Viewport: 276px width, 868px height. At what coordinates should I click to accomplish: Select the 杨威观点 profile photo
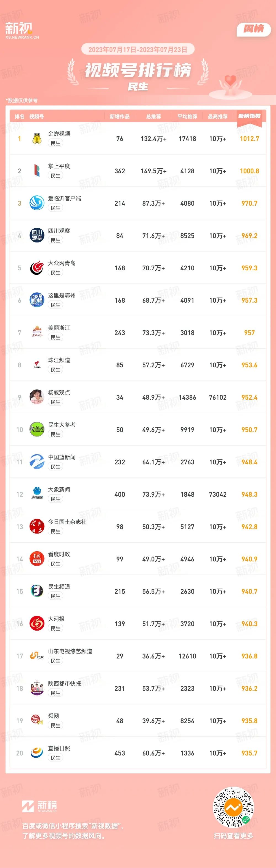(37, 397)
